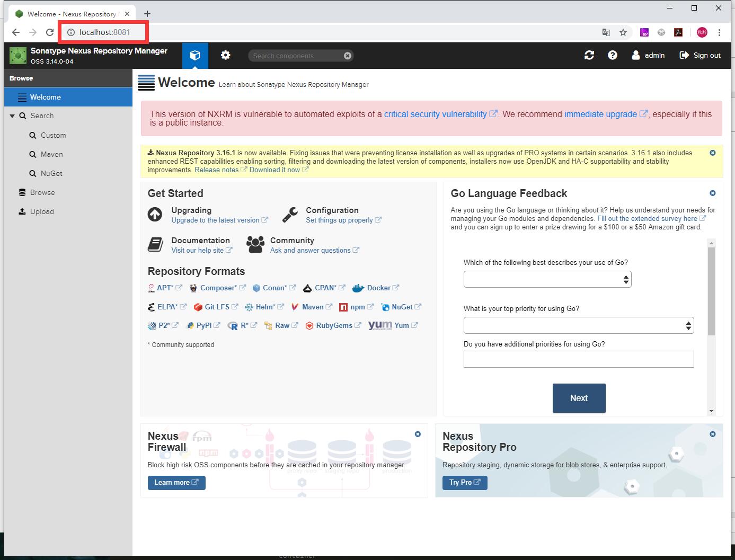Open the Composer format link
Screen dimensions: 735x560
click(x=223, y=288)
